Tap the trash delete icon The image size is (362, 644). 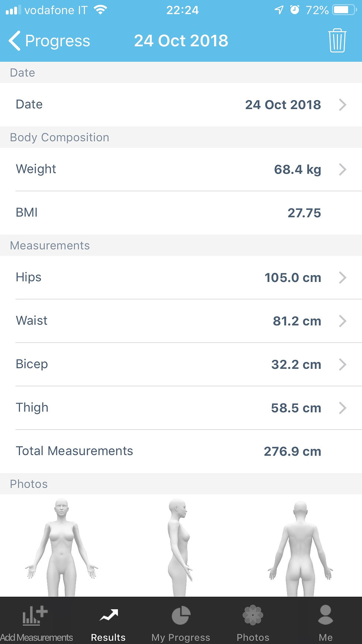[337, 40]
